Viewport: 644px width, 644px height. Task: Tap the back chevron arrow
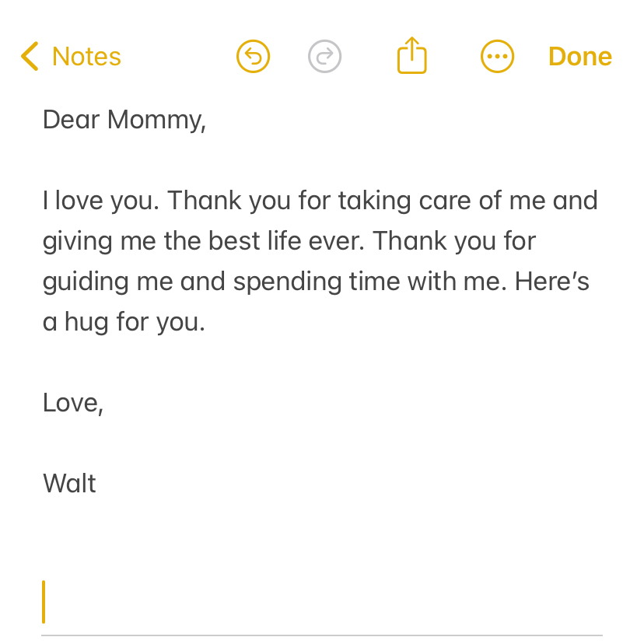[x=30, y=56]
